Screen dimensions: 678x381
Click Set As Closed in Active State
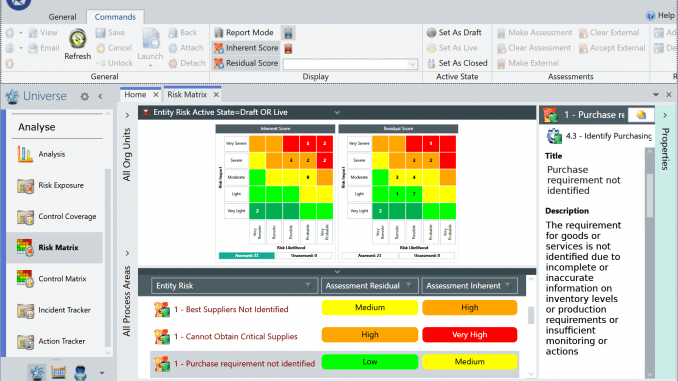(457, 63)
